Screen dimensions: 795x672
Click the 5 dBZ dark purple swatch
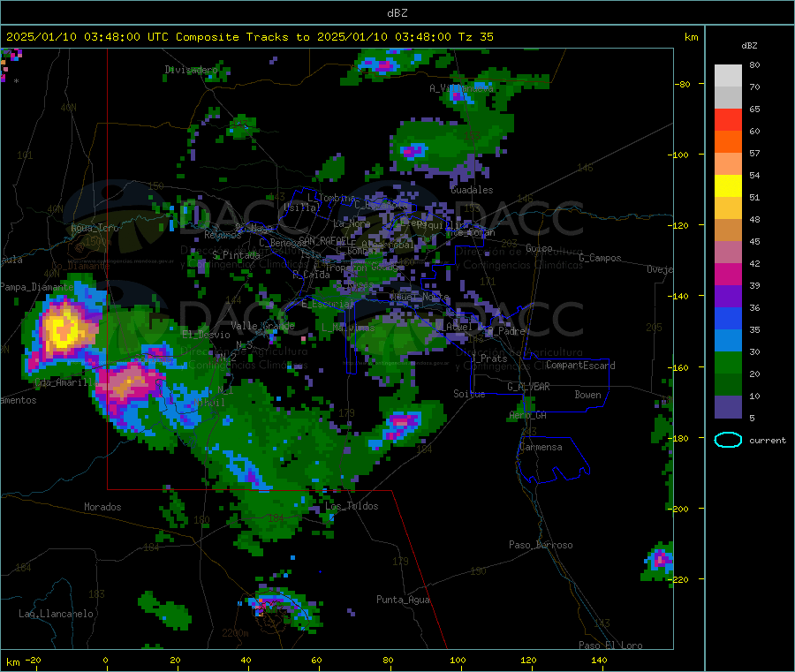point(728,407)
